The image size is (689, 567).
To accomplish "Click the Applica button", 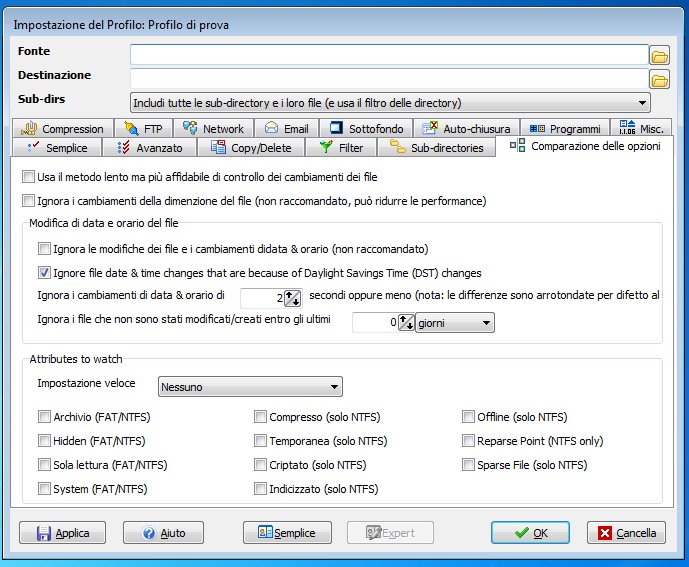I will [62, 533].
